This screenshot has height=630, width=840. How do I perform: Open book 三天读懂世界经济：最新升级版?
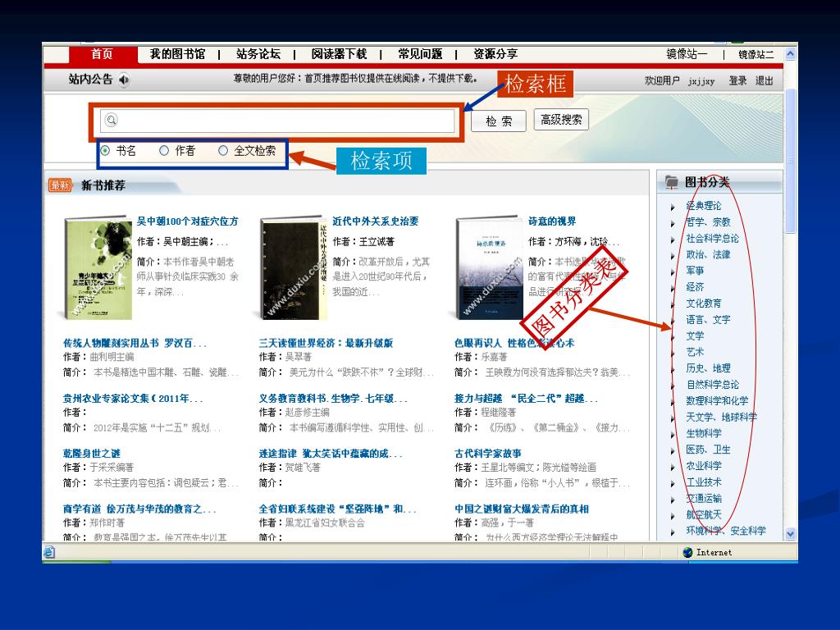click(326, 343)
